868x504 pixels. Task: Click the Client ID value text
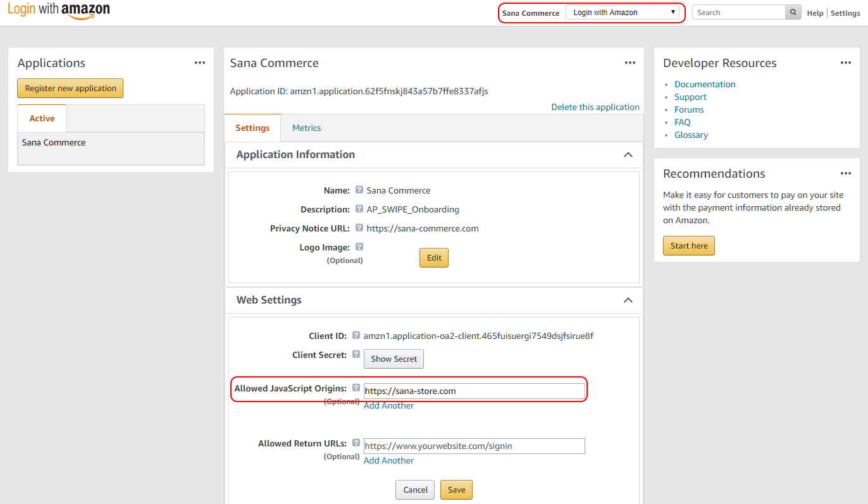pos(478,336)
